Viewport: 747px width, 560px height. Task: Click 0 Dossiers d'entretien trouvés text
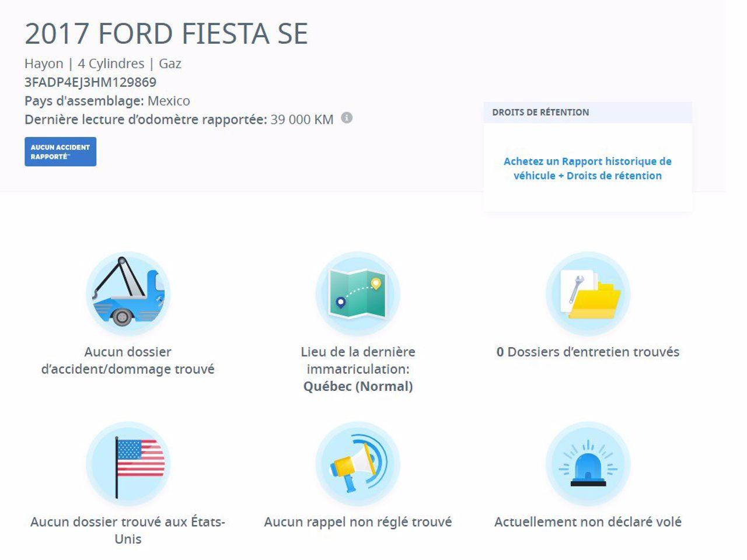[588, 352]
